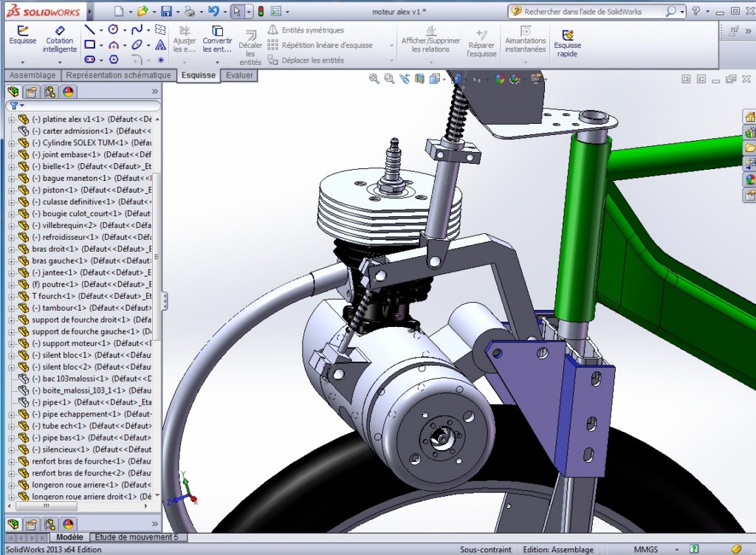Open the Undo history dropdown arrow

click(x=225, y=12)
